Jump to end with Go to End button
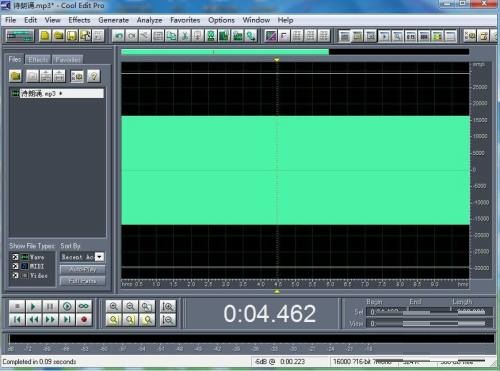Viewport: 500px width, 371px height. pyautogui.click(x=67, y=320)
